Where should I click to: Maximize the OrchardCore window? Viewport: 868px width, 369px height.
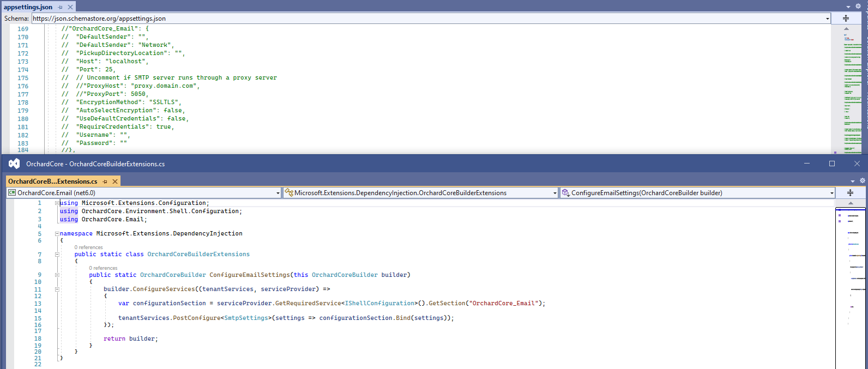[x=832, y=164]
